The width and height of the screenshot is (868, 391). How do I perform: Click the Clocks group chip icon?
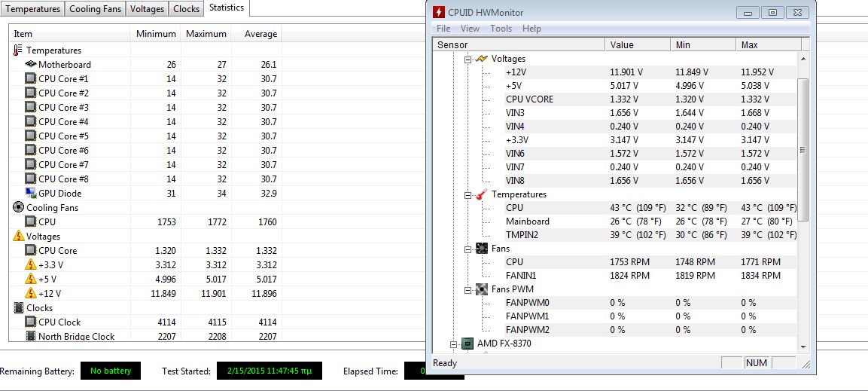coord(18,308)
